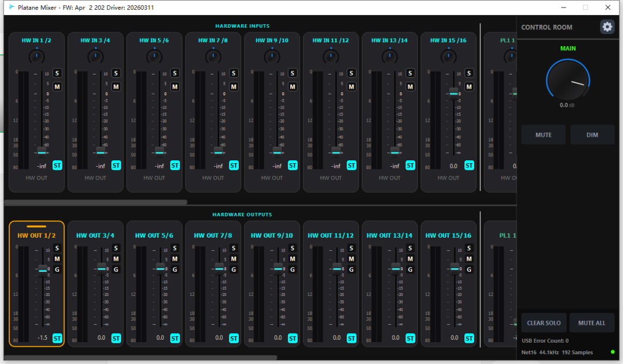Viewport: 623px width, 364px height.
Task: Click the -1.5 gain value on HW OUT 1/2
Action: click(x=42, y=337)
